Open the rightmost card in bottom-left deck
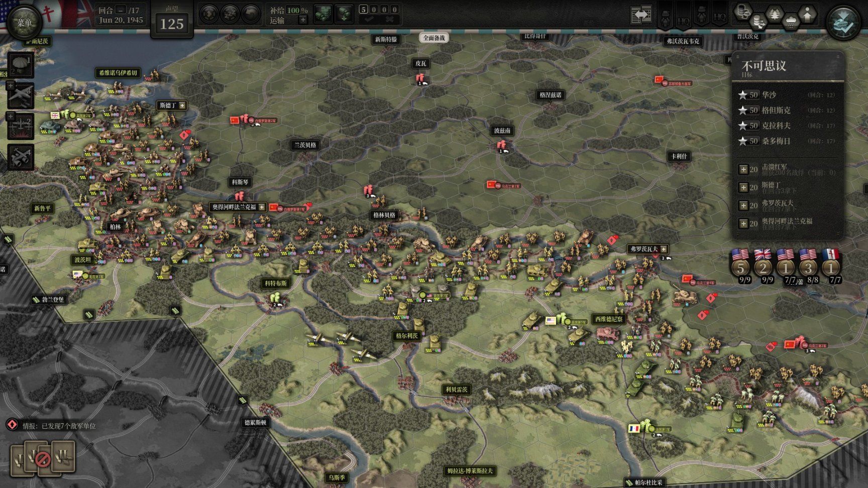Image resolution: width=868 pixels, height=488 pixels. [64, 456]
